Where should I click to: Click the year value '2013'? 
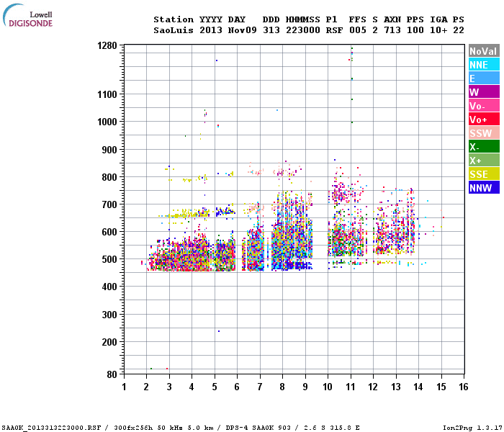tap(211, 30)
